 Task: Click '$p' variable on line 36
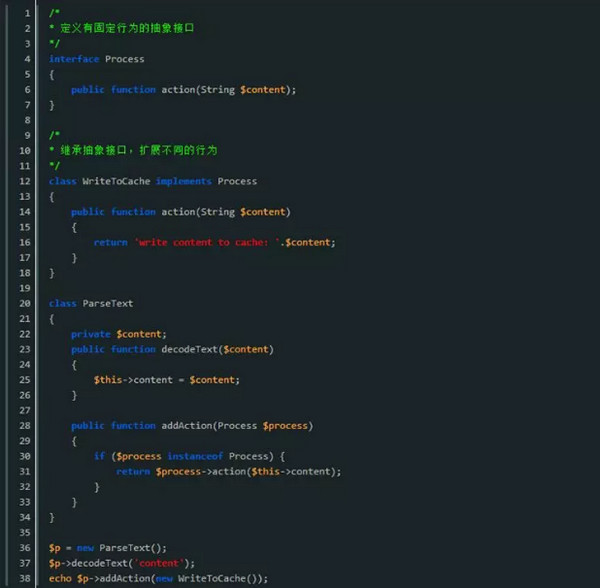[x=54, y=548]
